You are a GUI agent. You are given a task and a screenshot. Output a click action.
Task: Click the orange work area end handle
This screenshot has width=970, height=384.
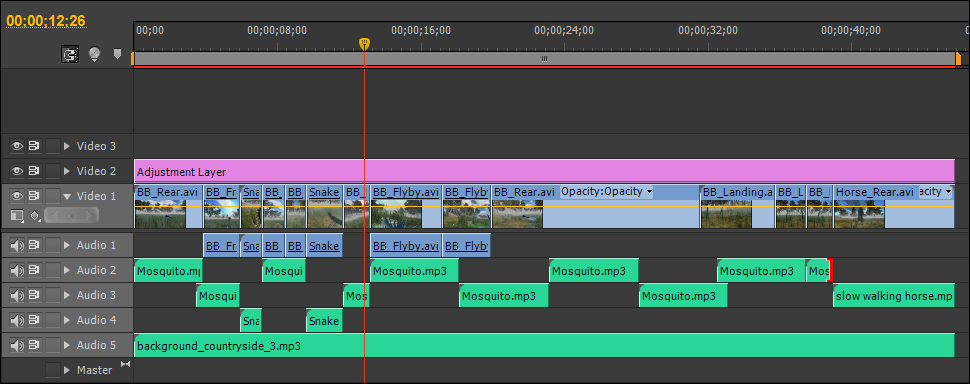pyautogui.click(x=958, y=59)
